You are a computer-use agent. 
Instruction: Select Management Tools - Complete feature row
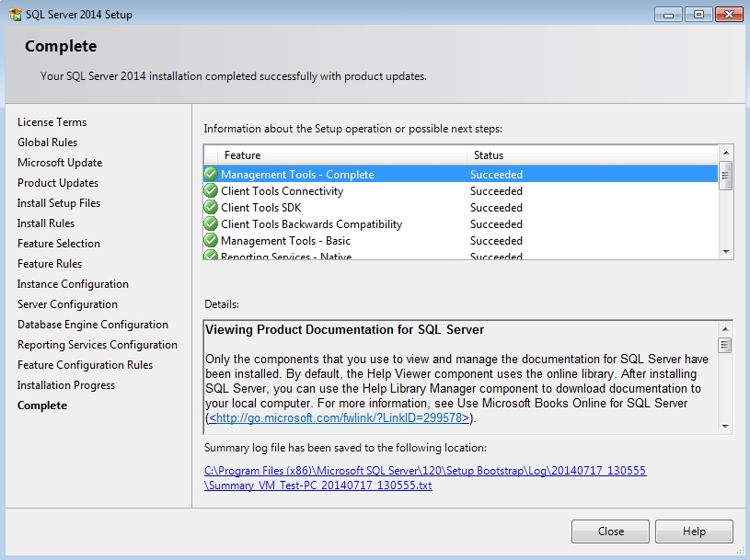click(x=297, y=175)
